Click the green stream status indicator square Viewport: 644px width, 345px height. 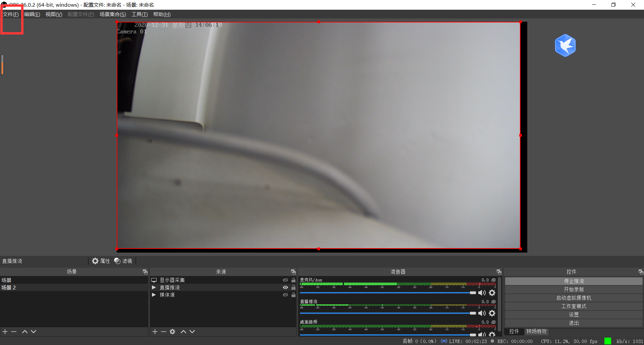click(x=607, y=341)
